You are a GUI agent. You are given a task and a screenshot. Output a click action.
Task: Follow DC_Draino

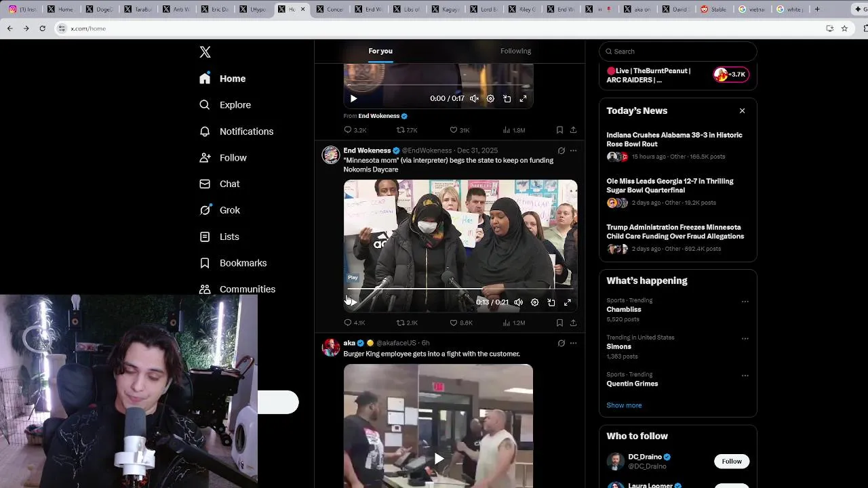point(732,462)
